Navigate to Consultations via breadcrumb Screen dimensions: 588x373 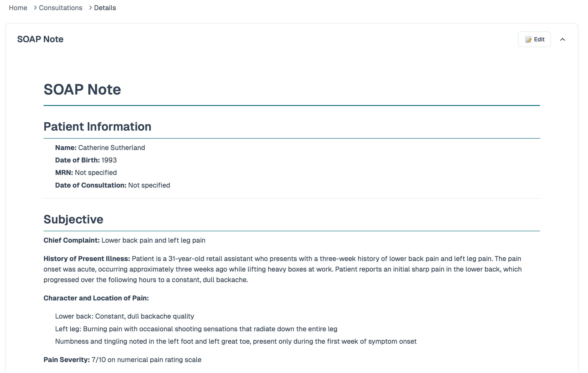60,8
